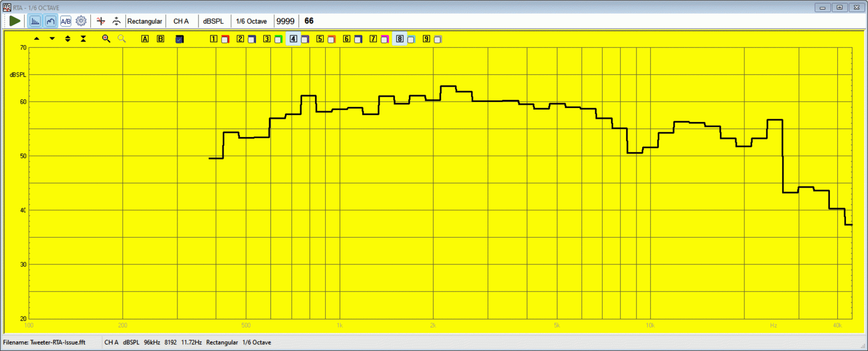Open the Rectangular window type selector
868x351 pixels.
point(145,21)
